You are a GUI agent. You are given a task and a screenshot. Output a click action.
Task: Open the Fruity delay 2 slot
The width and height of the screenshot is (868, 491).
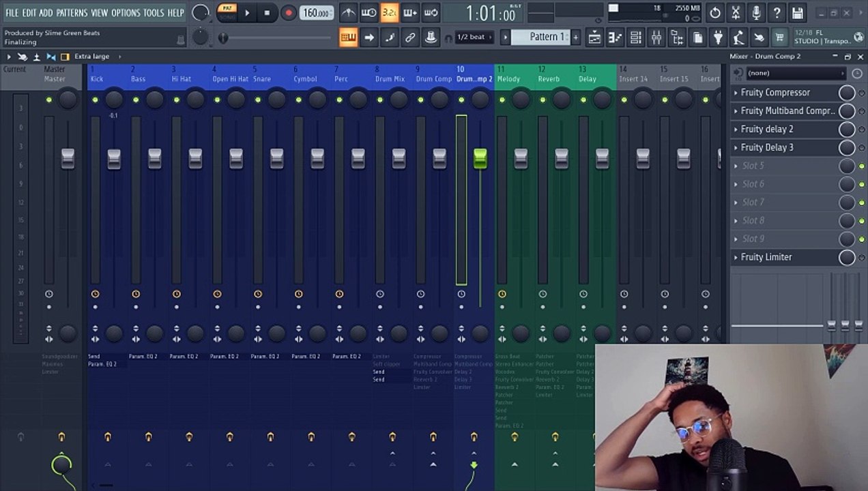coord(784,130)
